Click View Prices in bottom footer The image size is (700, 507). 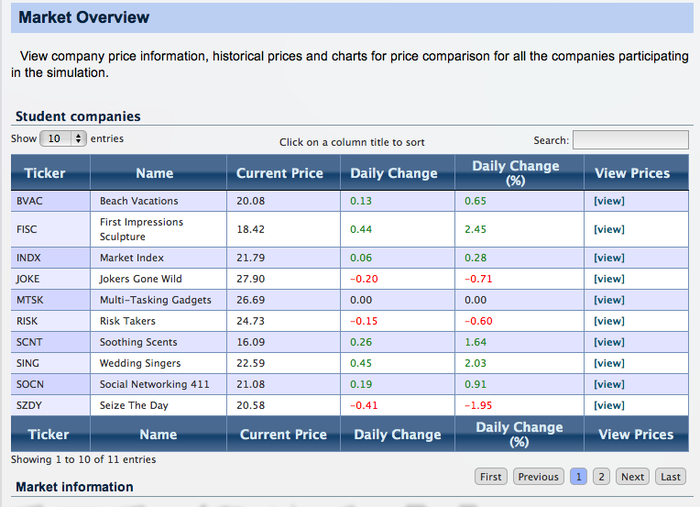pos(636,434)
